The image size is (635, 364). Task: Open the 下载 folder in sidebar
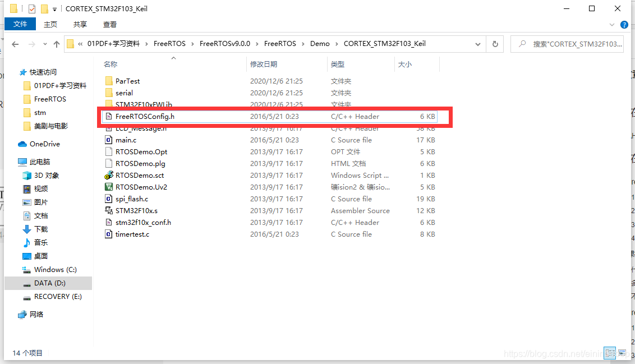[x=40, y=229]
